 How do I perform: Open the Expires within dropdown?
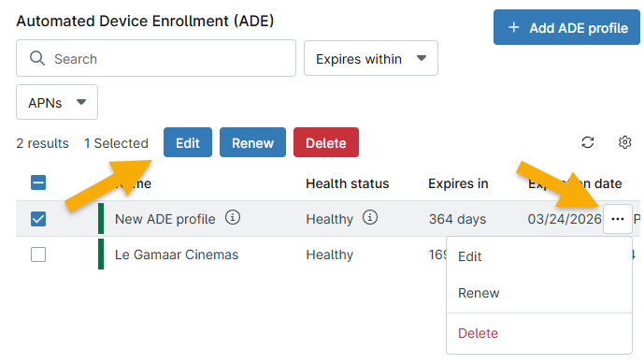(371, 58)
